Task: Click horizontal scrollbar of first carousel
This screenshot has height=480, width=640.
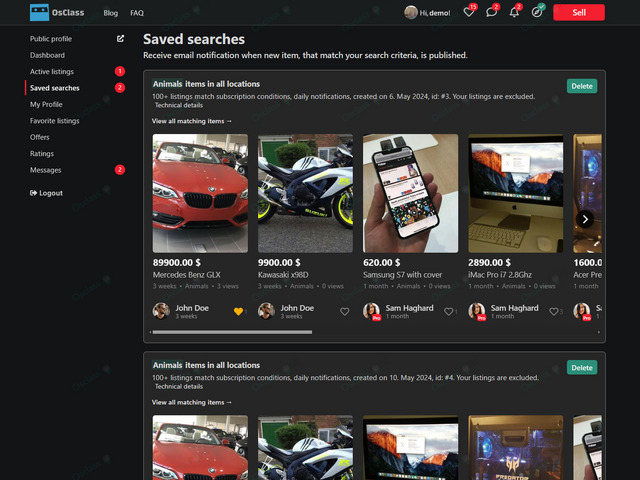Action: coord(232,332)
